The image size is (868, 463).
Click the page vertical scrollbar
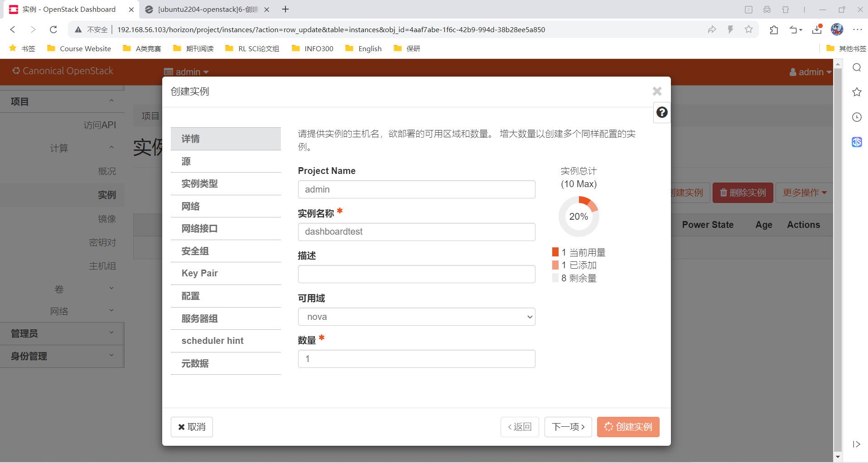point(838,260)
